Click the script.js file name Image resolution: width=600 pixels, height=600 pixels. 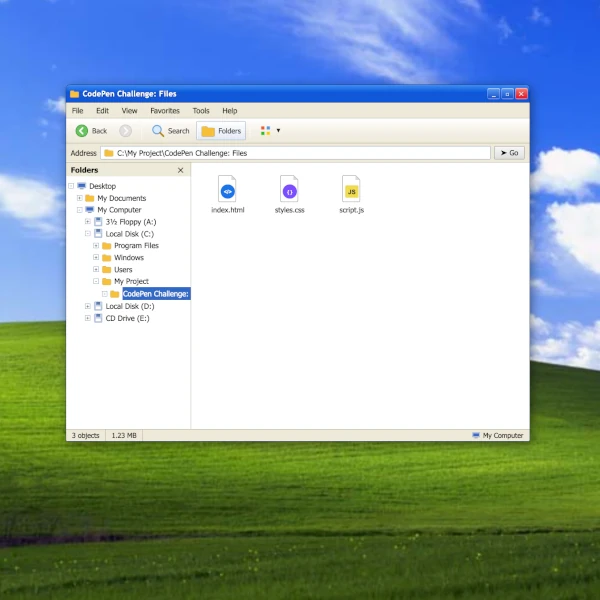click(x=351, y=210)
